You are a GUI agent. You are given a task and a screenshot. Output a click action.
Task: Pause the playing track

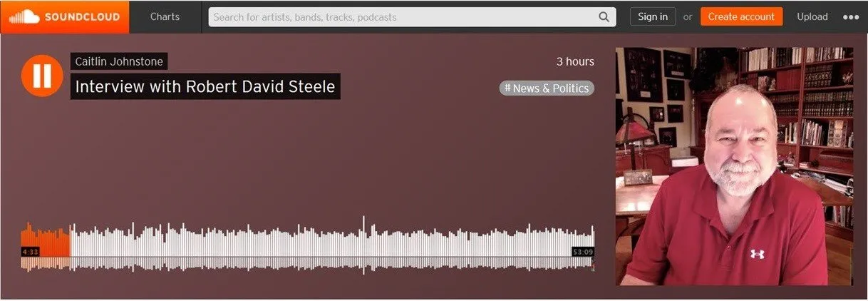coord(42,75)
